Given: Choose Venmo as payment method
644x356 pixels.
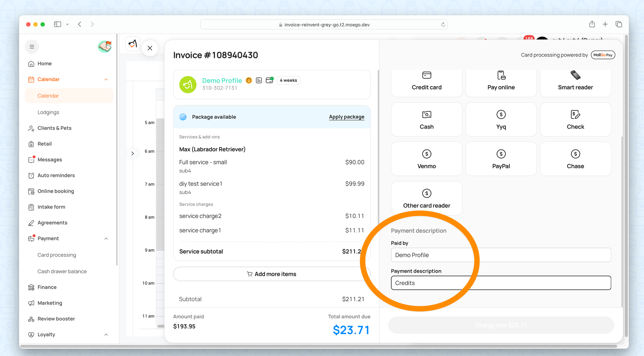Looking at the screenshot, I should coord(426,159).
